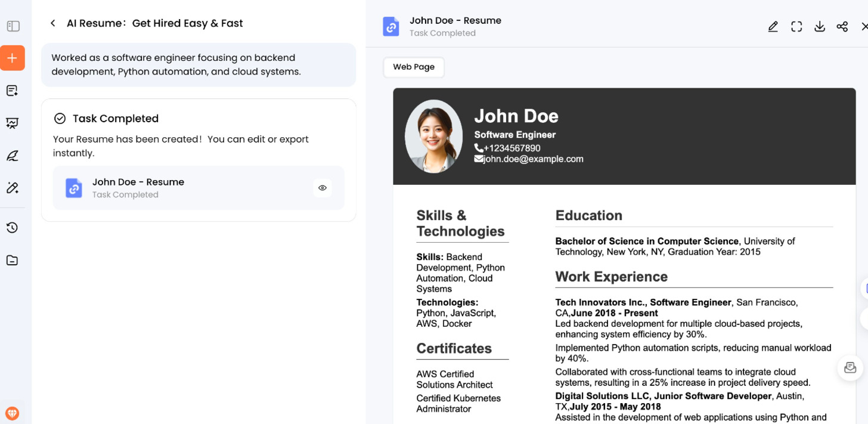Download the resume with the download icon

click(x=820, y=27)
